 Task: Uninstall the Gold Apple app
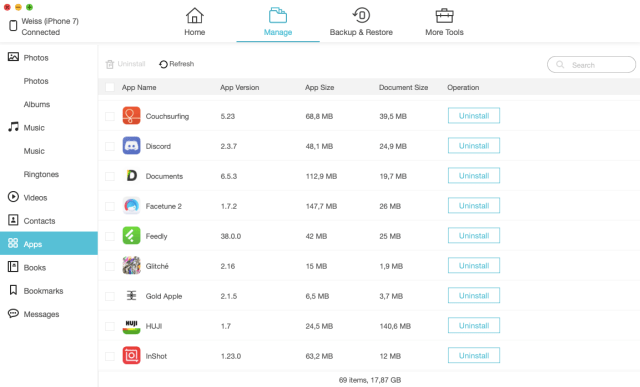(x=473, y=296)
